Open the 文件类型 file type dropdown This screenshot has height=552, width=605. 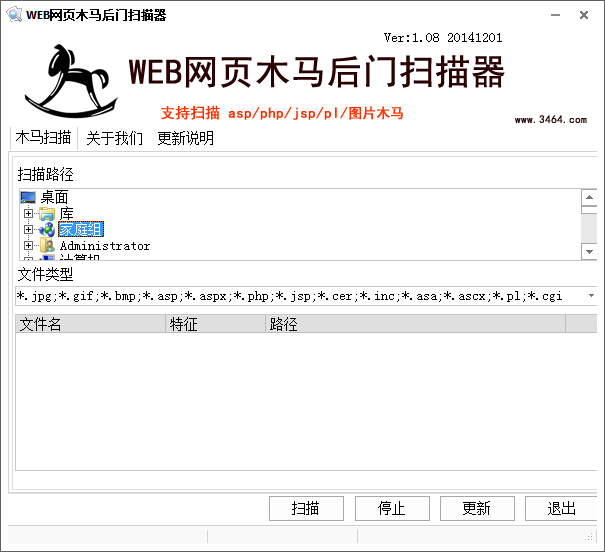pos(591,296)
